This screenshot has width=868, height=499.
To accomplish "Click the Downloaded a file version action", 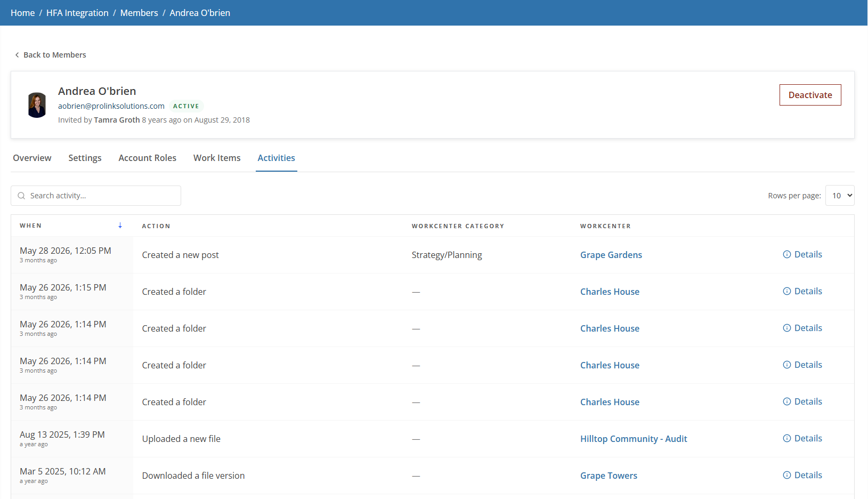I will [193, 476].
